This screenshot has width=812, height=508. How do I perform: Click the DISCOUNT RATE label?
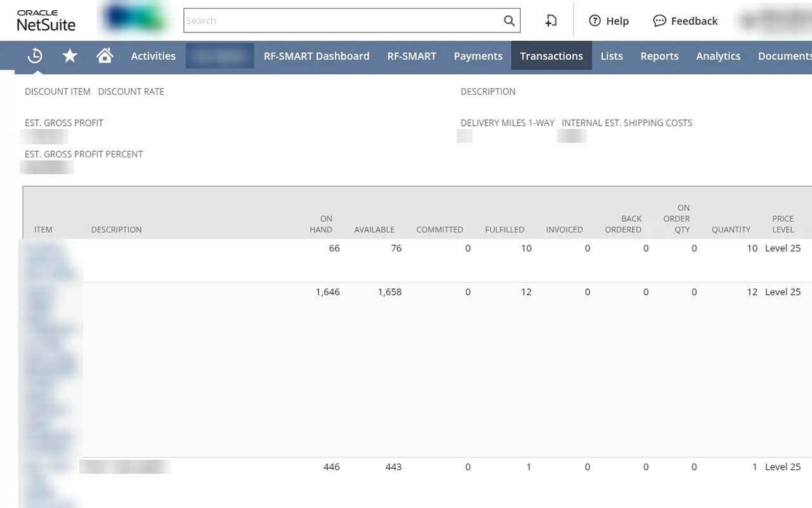tap(131, 91)
